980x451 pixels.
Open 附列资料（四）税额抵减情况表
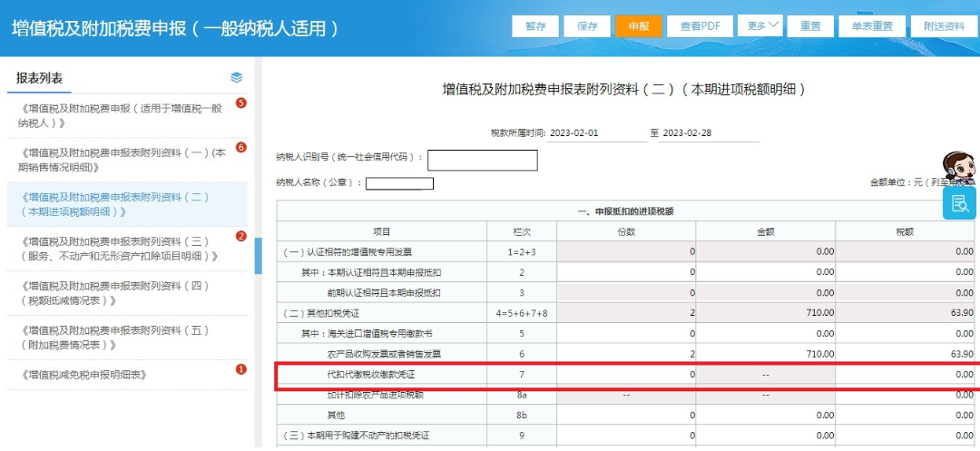(128, 293)
